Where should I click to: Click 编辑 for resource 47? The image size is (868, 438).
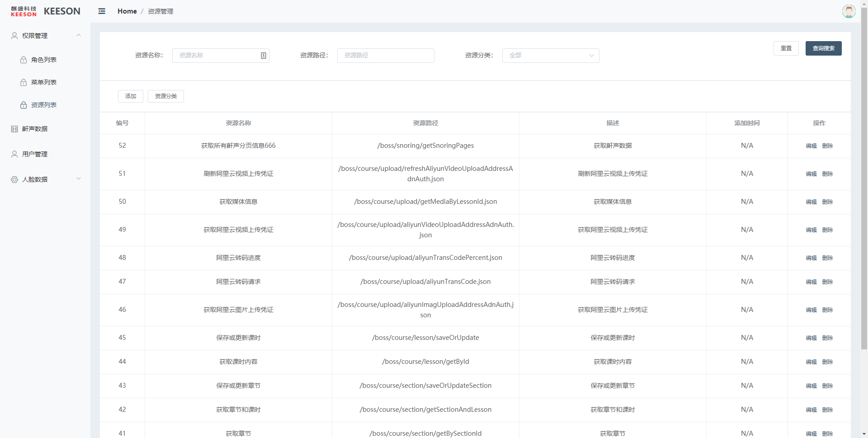pyautogui.click(x=811, y=282)
